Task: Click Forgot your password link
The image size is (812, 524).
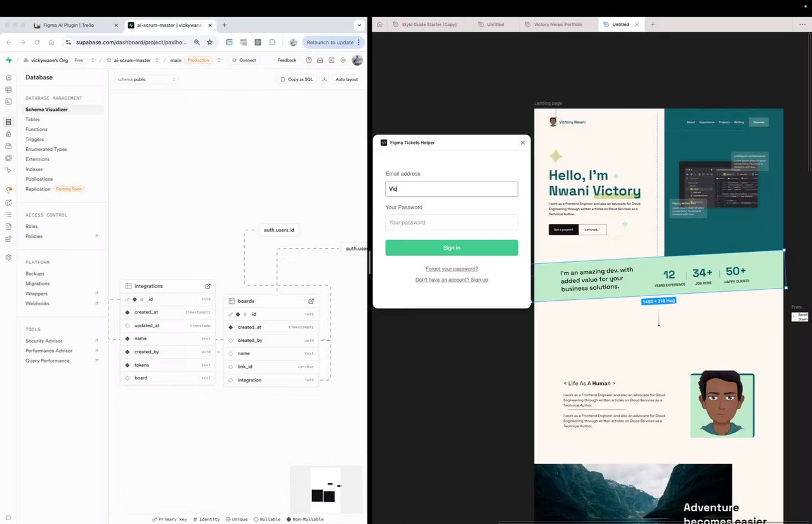Action: (452, 269)
